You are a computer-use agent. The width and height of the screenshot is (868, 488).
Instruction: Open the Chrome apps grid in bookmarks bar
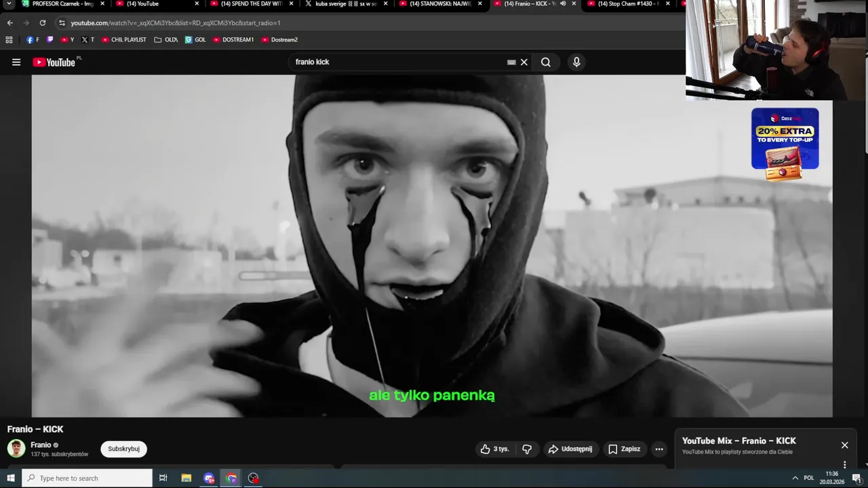[9, 40]
